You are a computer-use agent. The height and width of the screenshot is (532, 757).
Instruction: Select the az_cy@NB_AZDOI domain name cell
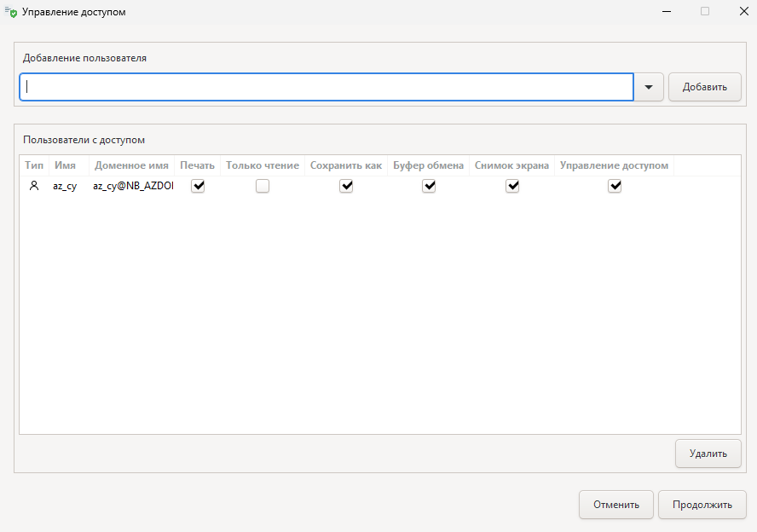coord(133,186)
